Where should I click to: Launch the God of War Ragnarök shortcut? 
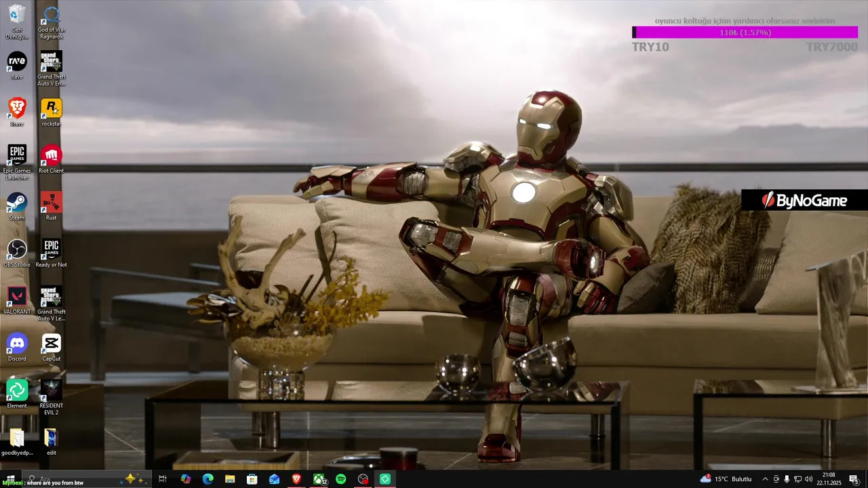(x=52, y=22)
